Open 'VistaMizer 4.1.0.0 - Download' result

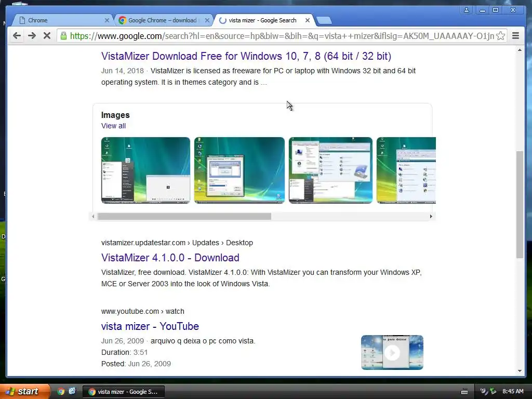pyautogui.click(x=170, y=258)
